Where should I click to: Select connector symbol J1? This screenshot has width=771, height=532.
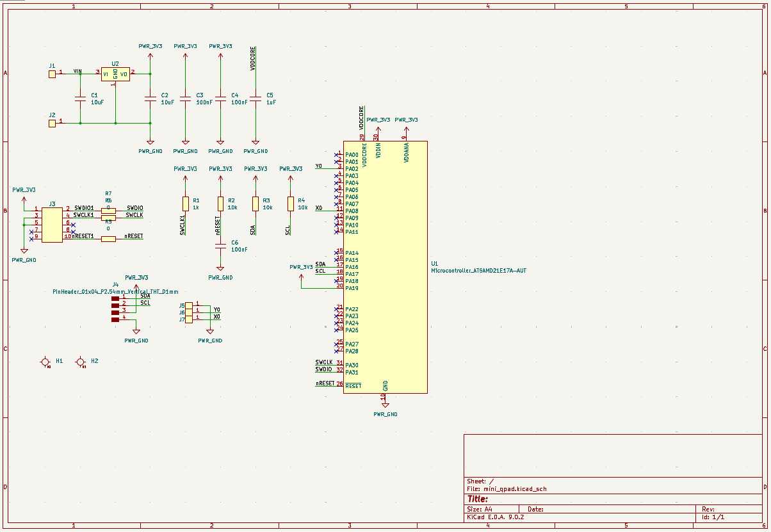click(51, 74)
